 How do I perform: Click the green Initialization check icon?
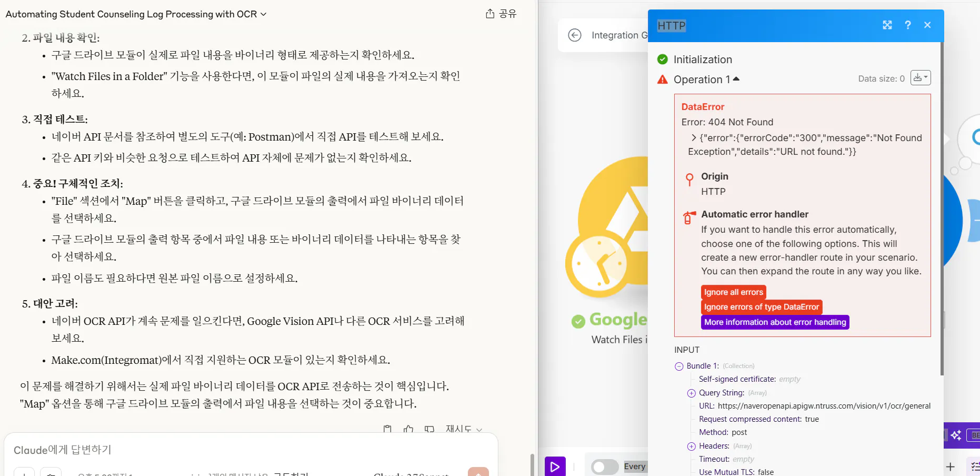663,60
